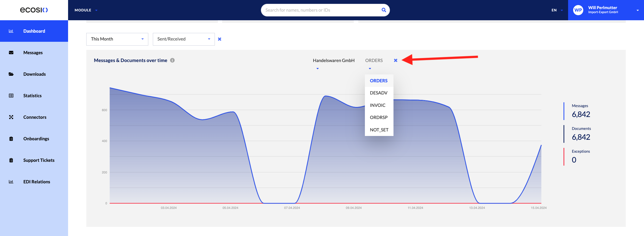Click the info icon beside chart title
Image resolution: width=644 pixels, height=236 pixels.
point(172,60)
